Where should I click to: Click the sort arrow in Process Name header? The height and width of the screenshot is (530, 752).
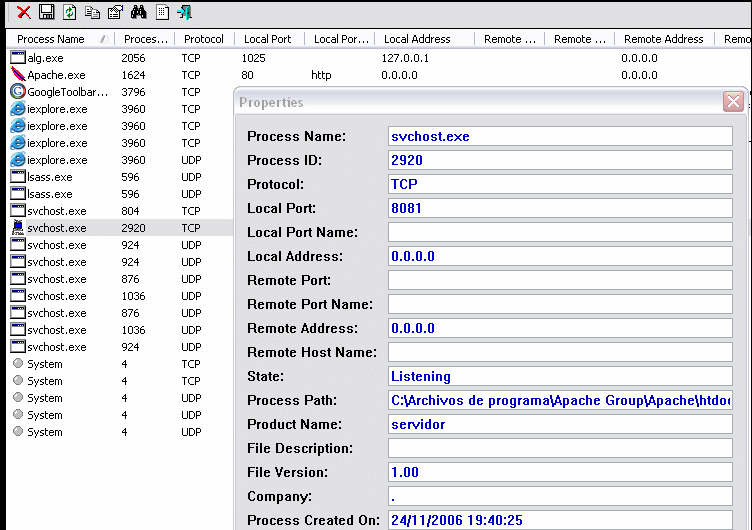pos(104,39)
